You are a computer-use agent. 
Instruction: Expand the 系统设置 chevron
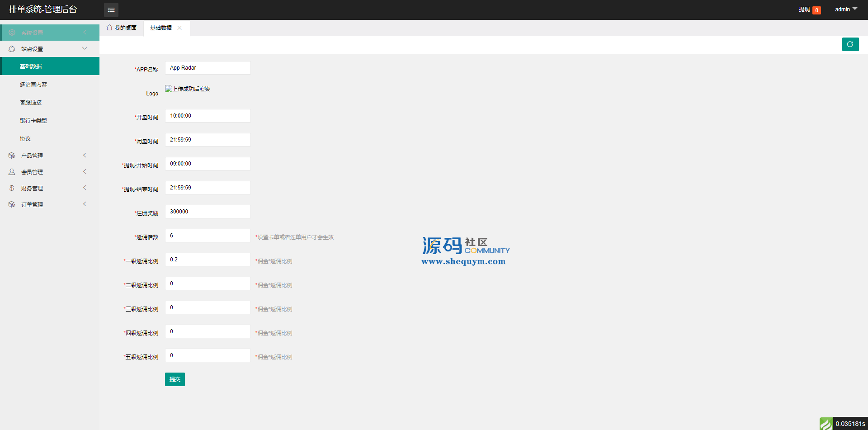[x=85, y=32]
